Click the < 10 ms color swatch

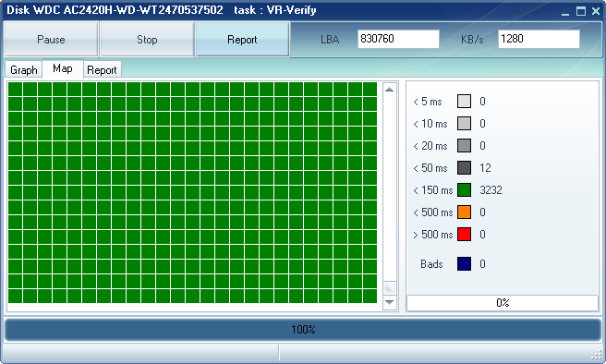464,124
